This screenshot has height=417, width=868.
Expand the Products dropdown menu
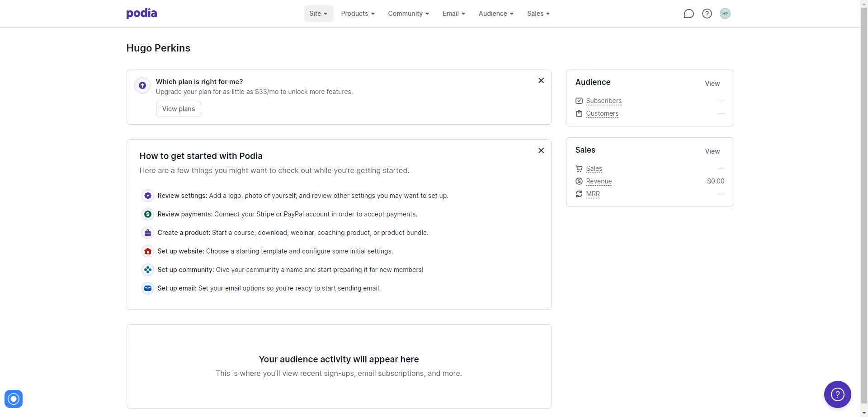tap(358, 14)
